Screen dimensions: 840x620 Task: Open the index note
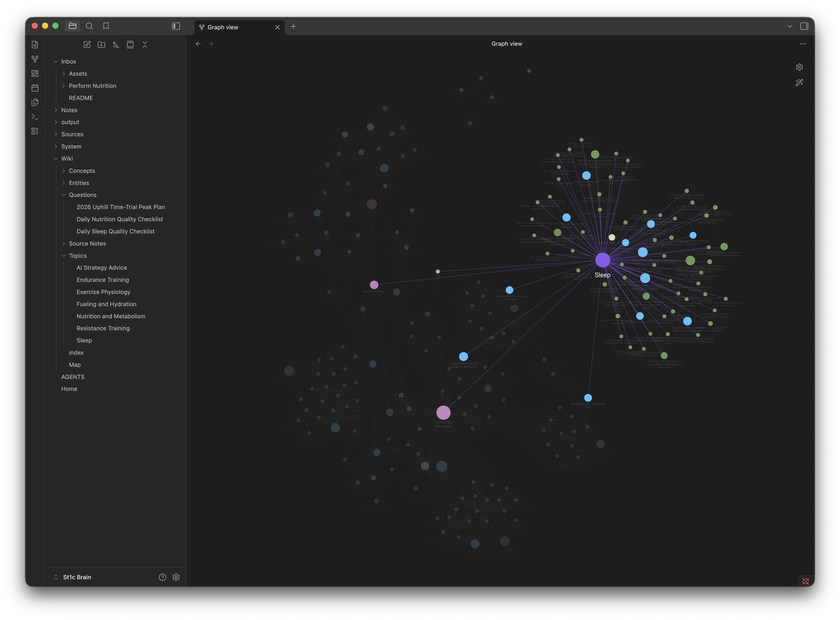coord(76,353)
